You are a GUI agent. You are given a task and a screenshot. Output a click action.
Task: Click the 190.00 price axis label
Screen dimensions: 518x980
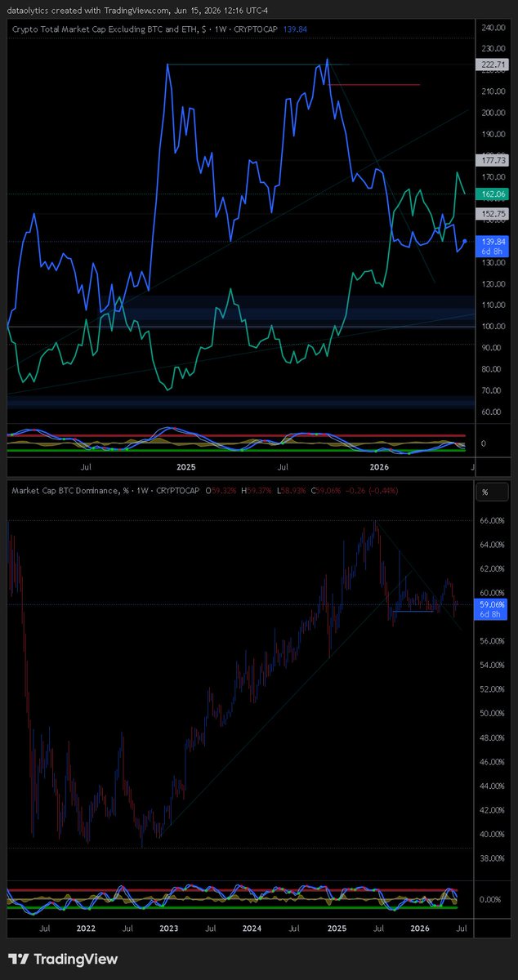click(493, 134)
